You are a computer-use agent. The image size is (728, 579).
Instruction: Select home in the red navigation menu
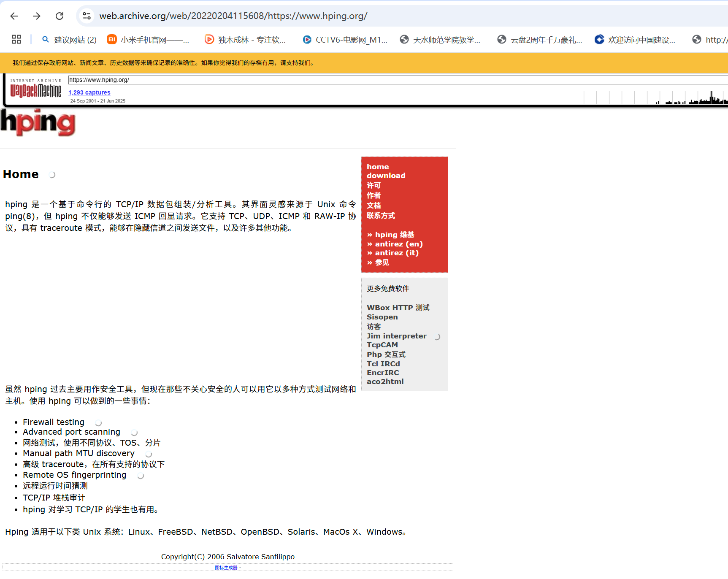coord(378,167)
